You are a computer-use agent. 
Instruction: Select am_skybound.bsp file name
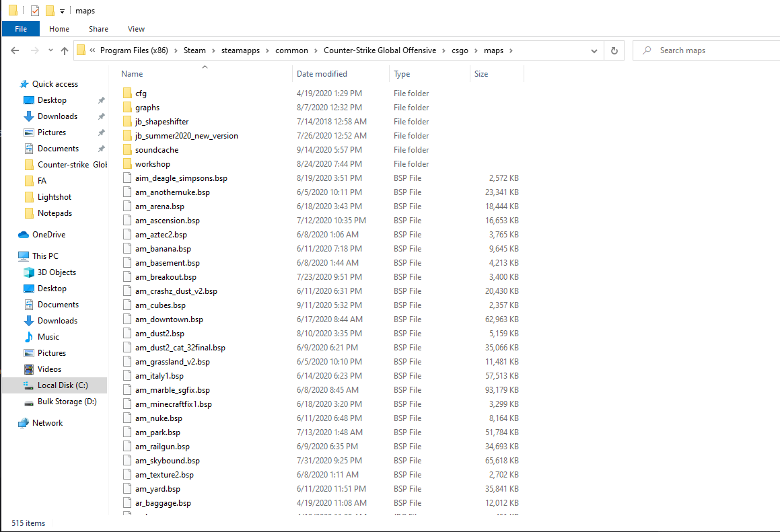pos(168,461)
